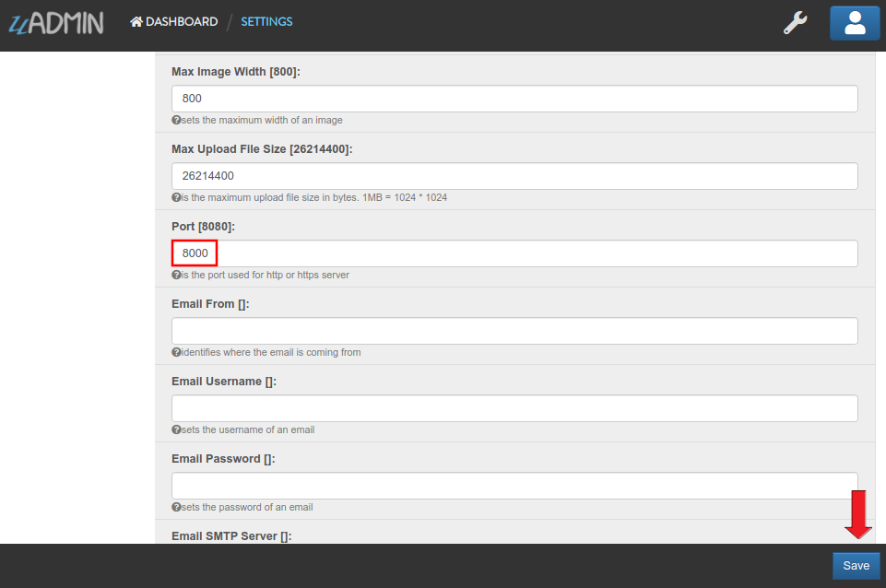The image size is (886, 588).
Task: Click help icon under Email From field
Action: pos(176,352)
